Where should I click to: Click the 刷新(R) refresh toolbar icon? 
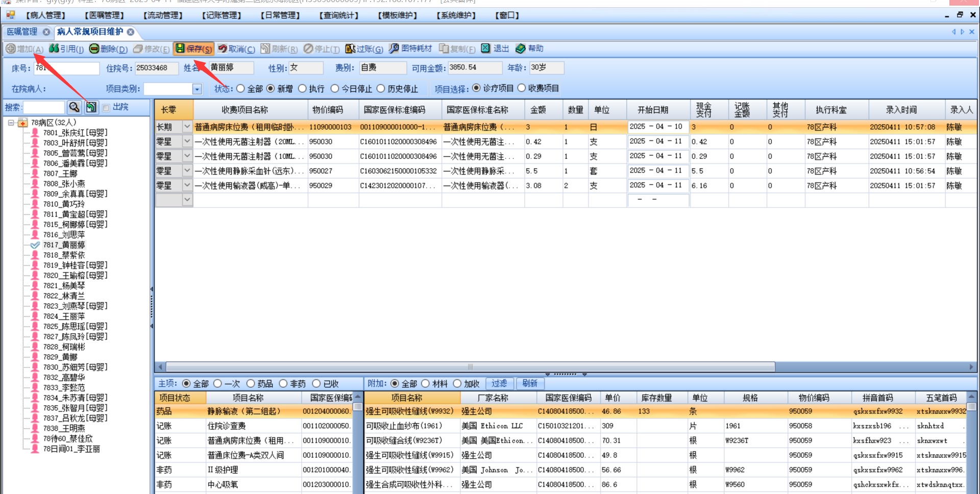[265, 49]
